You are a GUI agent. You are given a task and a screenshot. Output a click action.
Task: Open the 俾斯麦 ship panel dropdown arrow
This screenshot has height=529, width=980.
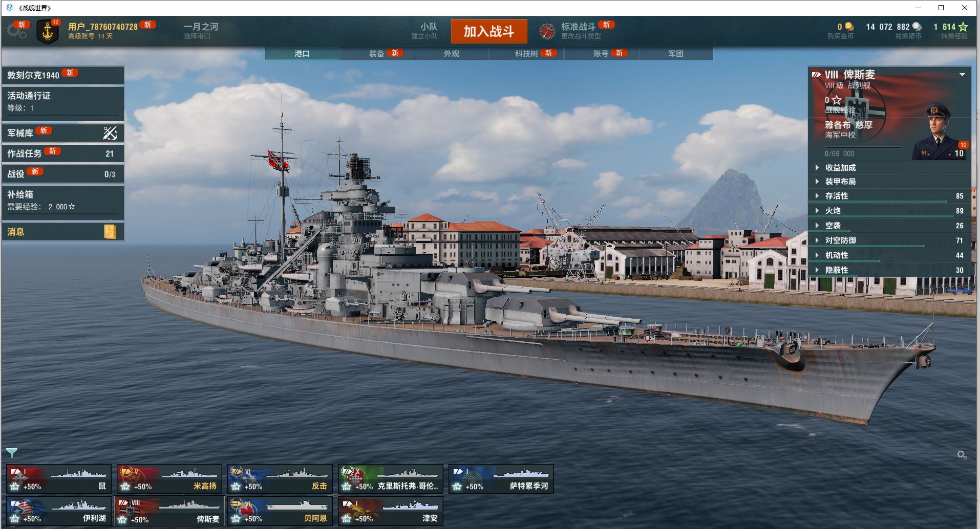[962, 75]
